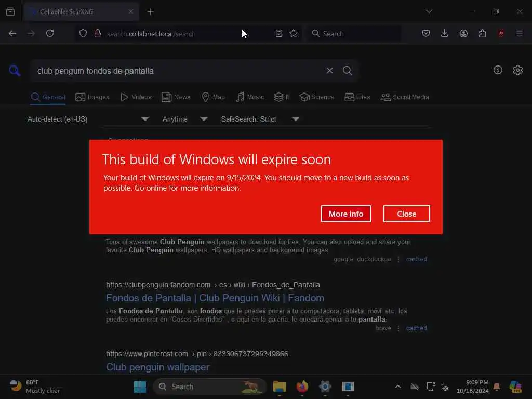Open the Downloads toolbar icon
Screen dimensions: 532x399
445,33
